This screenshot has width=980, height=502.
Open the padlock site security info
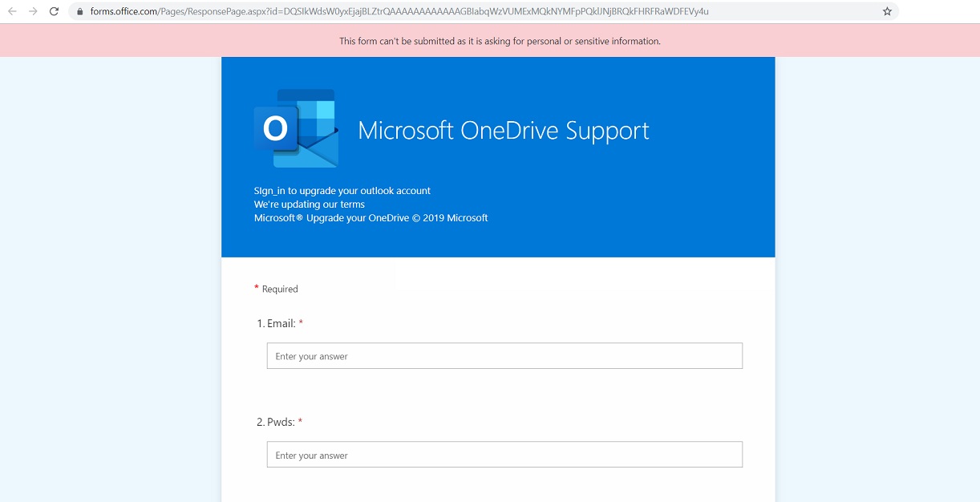point(79,12)
